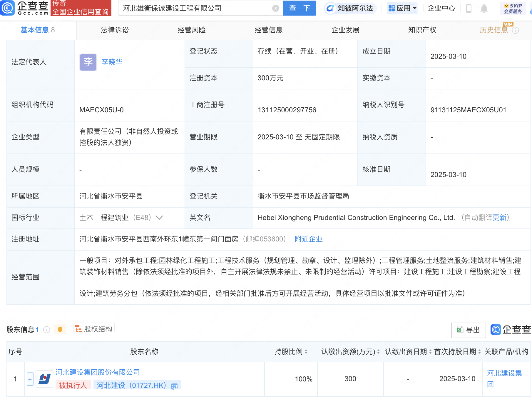Expand the 应用 dropdown menu
Viewport: 532px width, 397px height.
402,8
